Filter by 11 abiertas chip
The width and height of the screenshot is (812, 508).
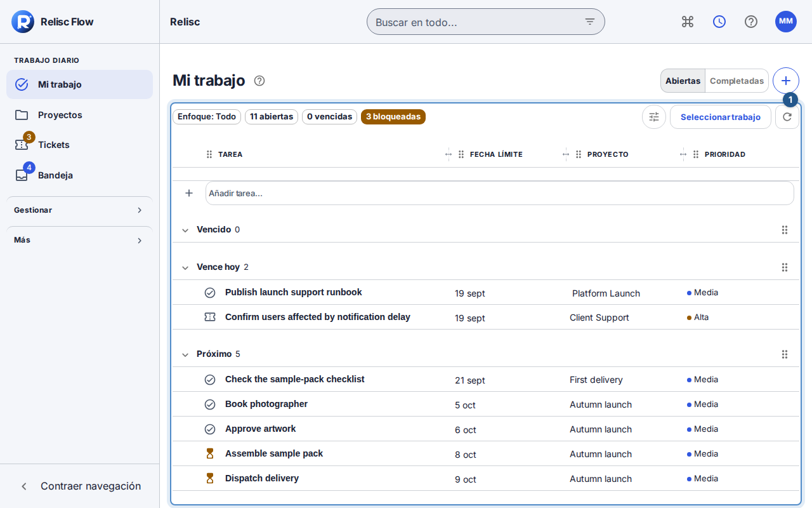tap(272, 117)
